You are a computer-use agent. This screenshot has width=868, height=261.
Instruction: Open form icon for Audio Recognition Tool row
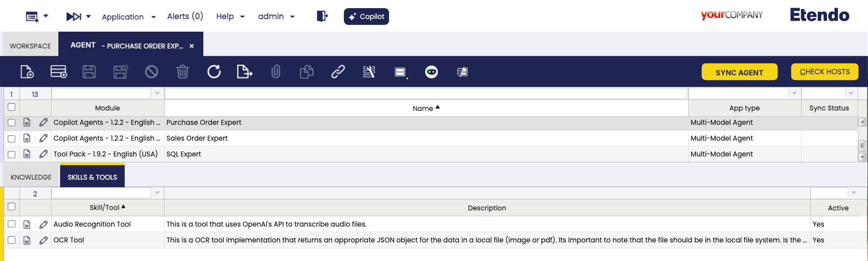[x=27, y=224]
